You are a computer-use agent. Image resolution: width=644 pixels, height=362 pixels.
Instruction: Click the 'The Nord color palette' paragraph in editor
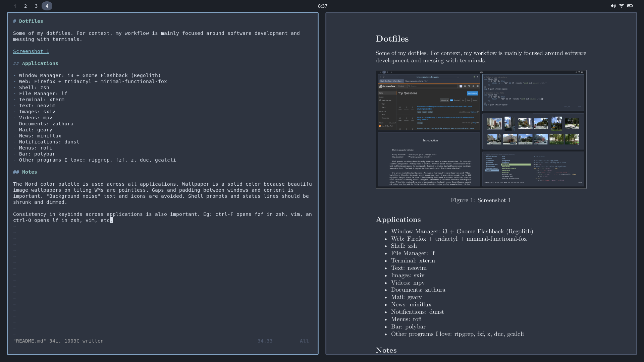pyautogui.click(x=162, y=193)
